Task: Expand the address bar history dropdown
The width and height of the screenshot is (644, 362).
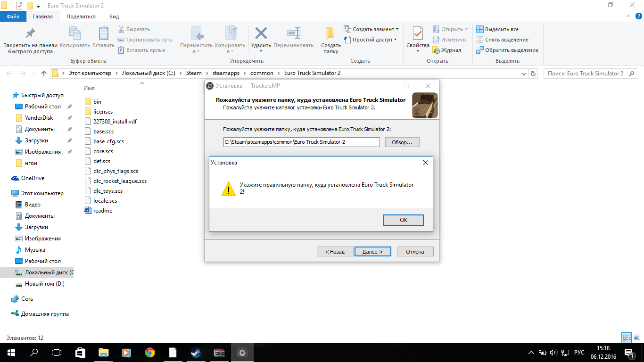Action: pyautogui.click(x=524, y=74)
